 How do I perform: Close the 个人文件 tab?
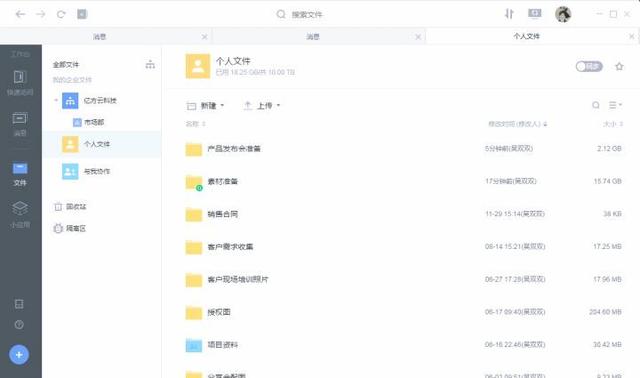[631, 37]
